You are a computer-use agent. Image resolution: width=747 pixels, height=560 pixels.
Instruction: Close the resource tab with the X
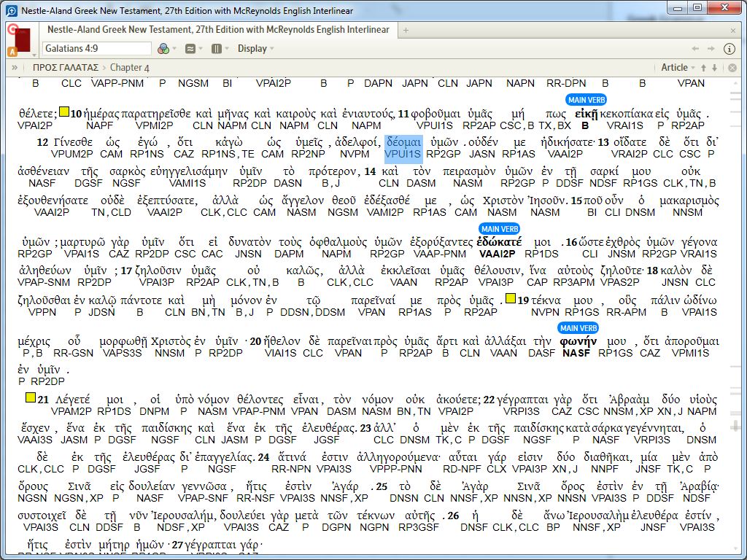[733, 31]
